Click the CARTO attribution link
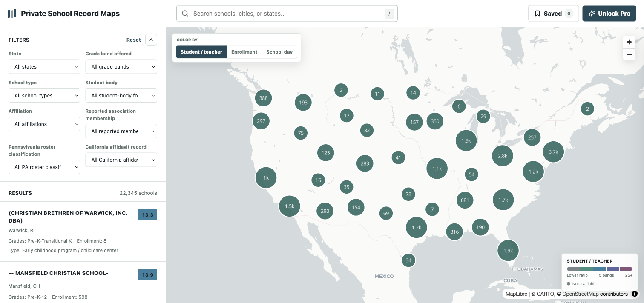 coord(545,294)
